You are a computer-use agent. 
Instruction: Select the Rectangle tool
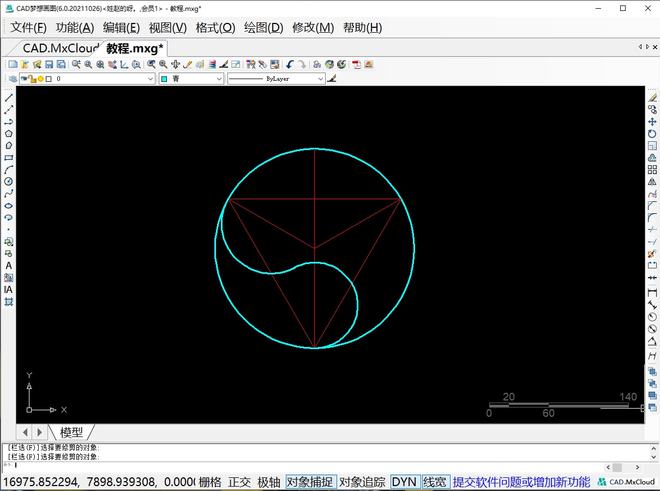point(8,157)
